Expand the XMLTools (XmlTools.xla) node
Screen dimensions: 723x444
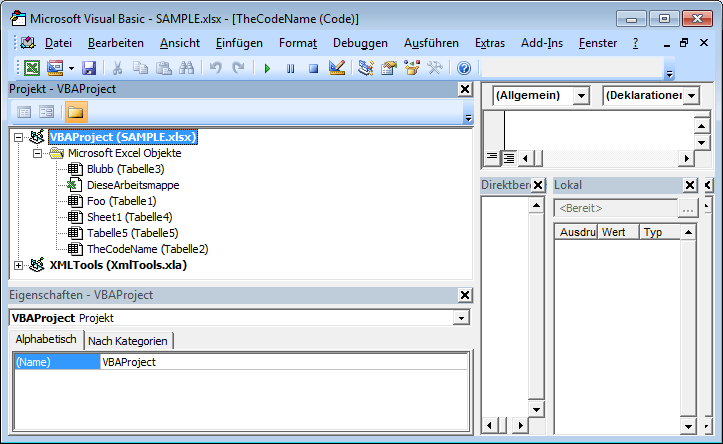[18, 266]
